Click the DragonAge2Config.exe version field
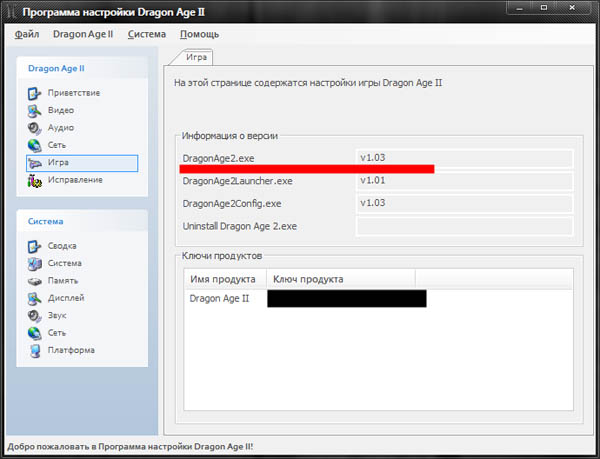600x459 pixels. pyautogui.click(x=465, y=203)
